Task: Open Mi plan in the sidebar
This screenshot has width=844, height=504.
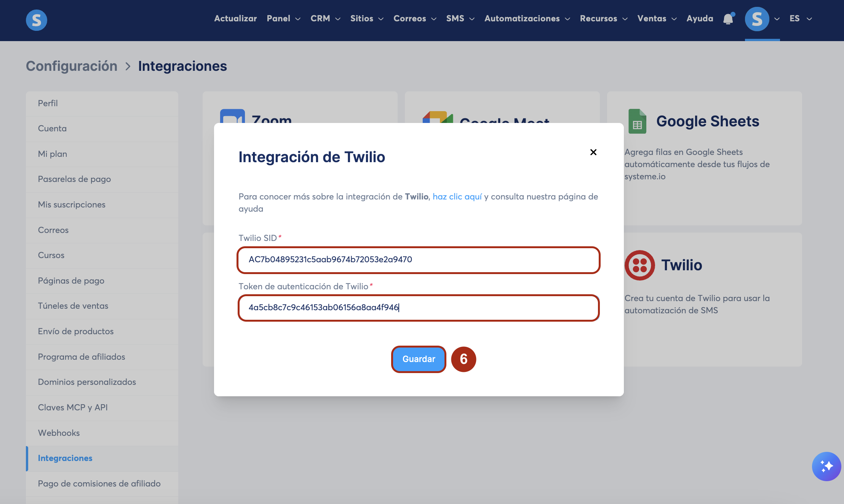Action: (x=102, y=154)
